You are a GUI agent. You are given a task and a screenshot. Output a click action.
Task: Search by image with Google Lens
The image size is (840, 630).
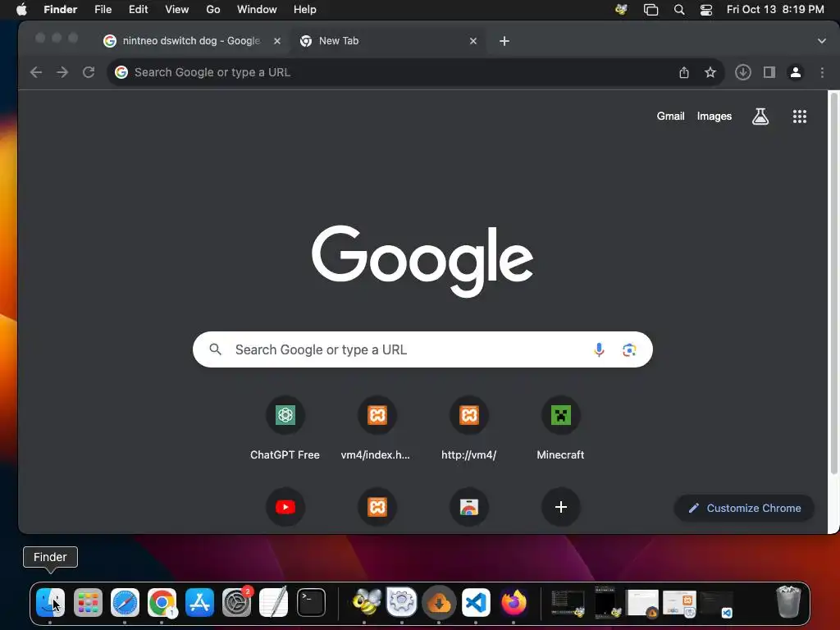[x=629, y=349]
